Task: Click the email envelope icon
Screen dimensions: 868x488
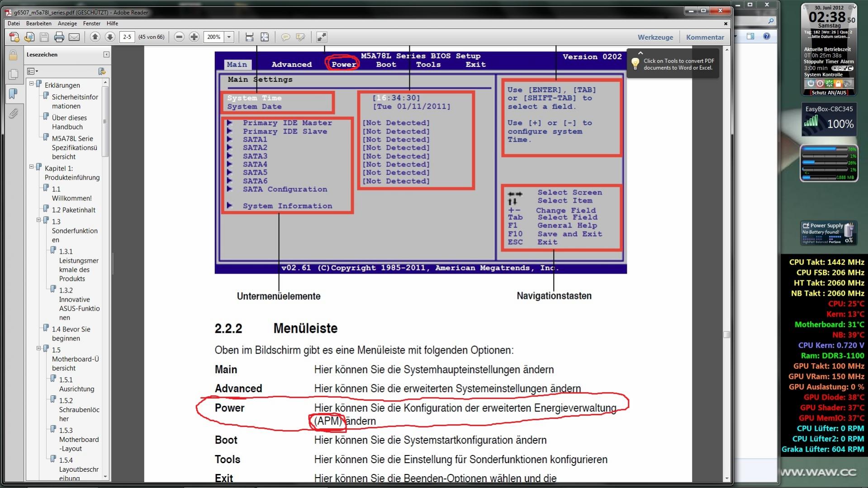Action: point(74,37)
